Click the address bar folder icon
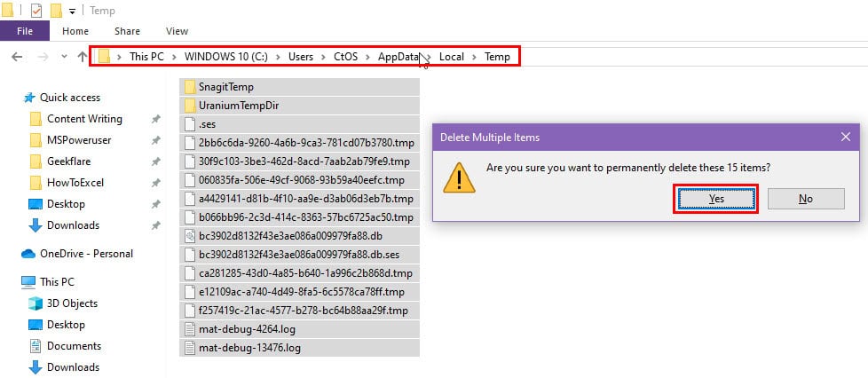This screenshot has height=378, width=868. tap(104, 57)
